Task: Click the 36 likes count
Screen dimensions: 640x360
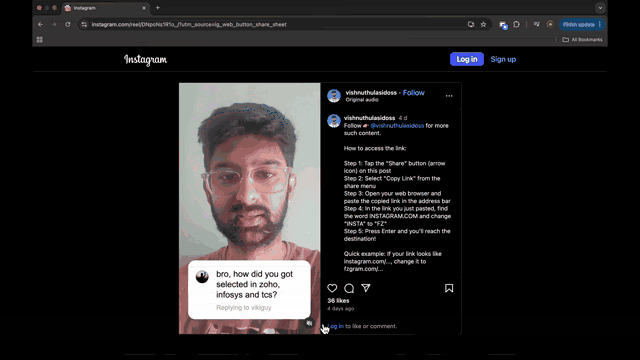Action: (338, 300)
